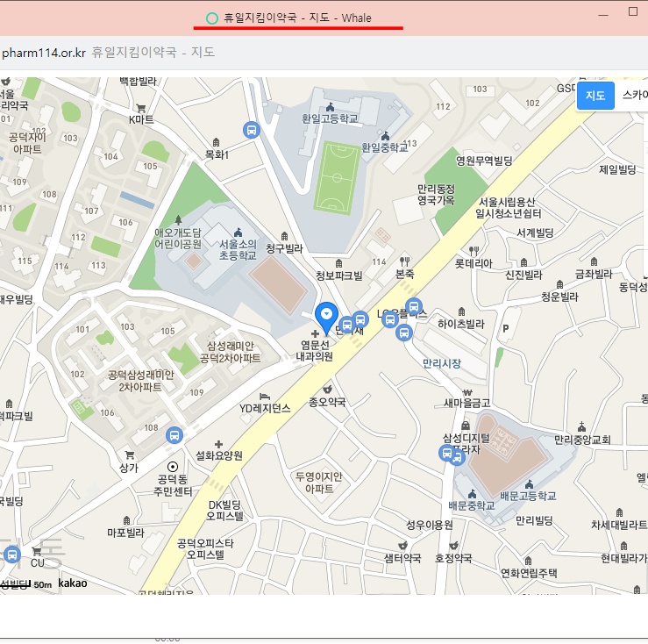This screenshot has height=644, width=648.
Task: Maximize the Whale window
Action: point(633,11)
